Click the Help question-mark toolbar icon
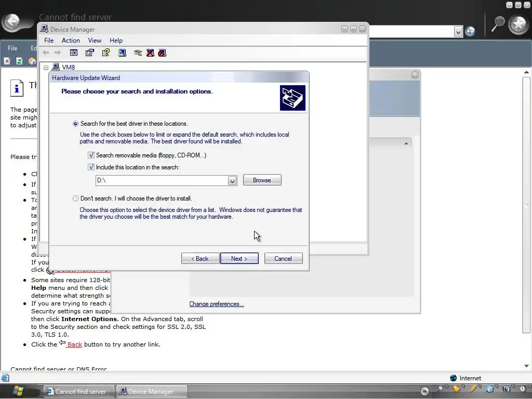This screenshot has width=532, height=399. point(106,52)
